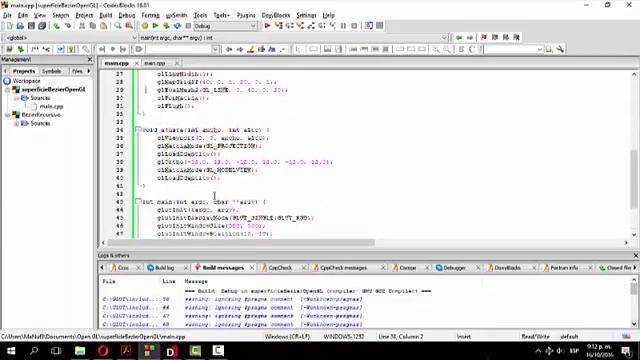The image size is (640, 360).
Task: Fold the function at line 34
Action: [x=138, y=129]
